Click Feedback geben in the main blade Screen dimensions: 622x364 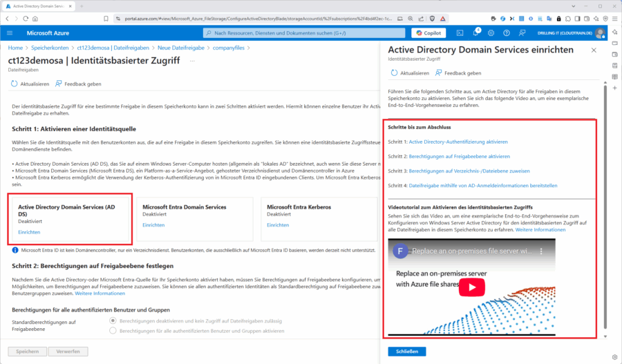[x=78, y=84]
